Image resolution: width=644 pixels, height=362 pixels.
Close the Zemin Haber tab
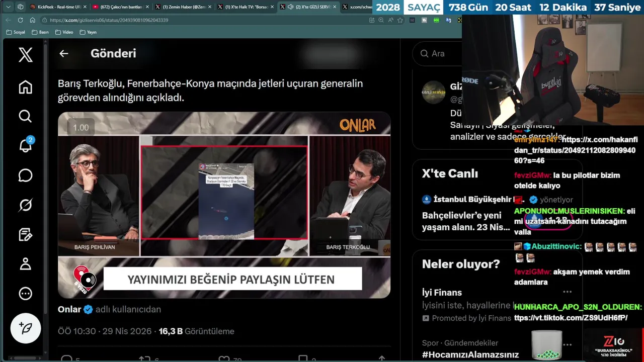[209, 7]
